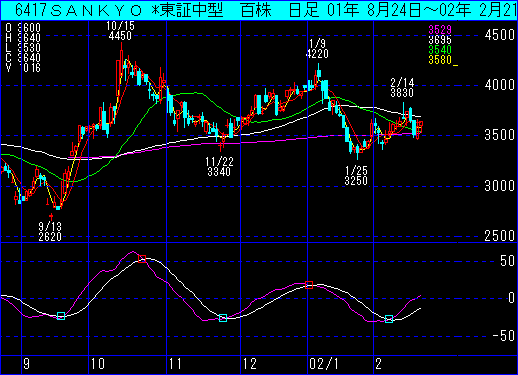Click month 9 on the time axis
Viewport: 518px width, 375px height.
pos(27,364)
